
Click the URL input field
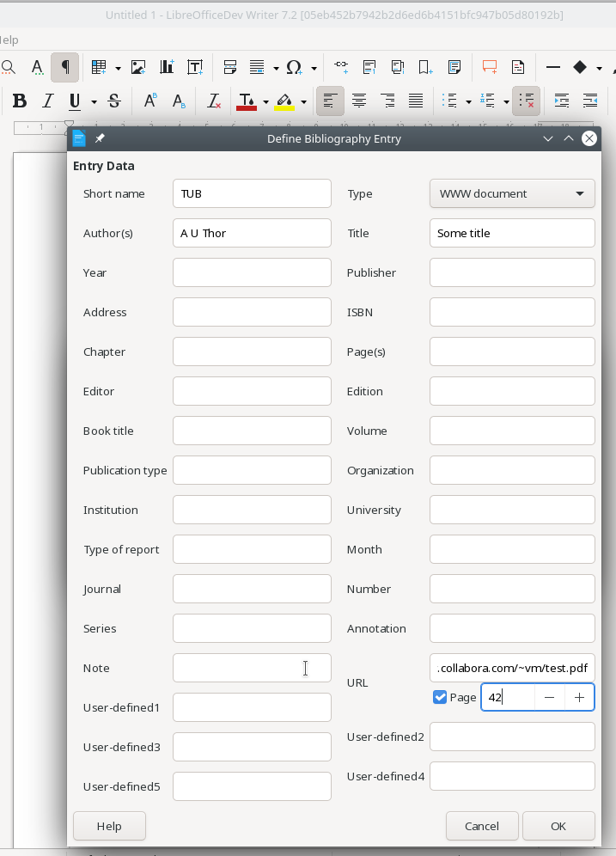tap(512, 668)
